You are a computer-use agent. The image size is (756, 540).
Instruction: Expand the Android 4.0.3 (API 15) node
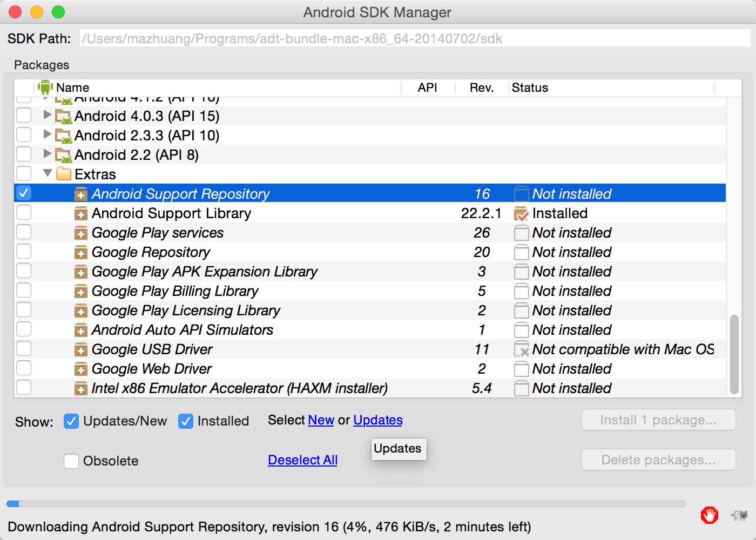coord(48,115)
